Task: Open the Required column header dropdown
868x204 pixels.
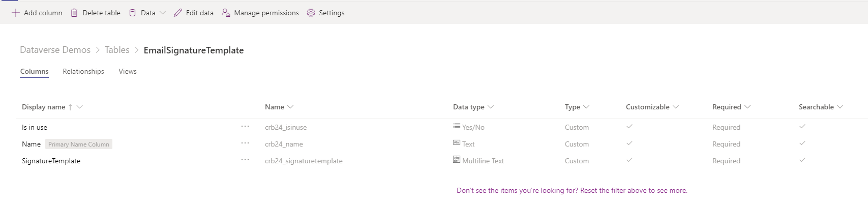Action: click(x=747, y=107)
